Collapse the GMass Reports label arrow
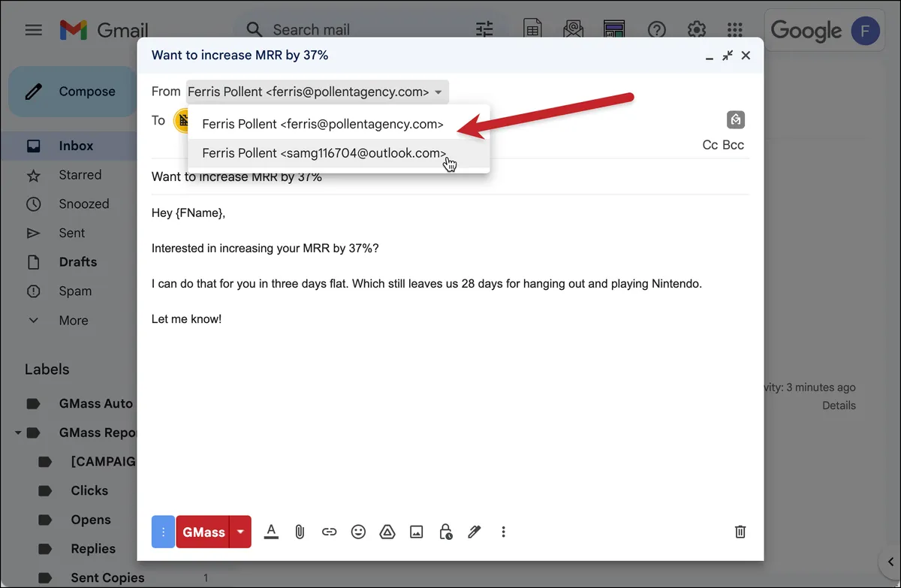 tap(17, 433)
